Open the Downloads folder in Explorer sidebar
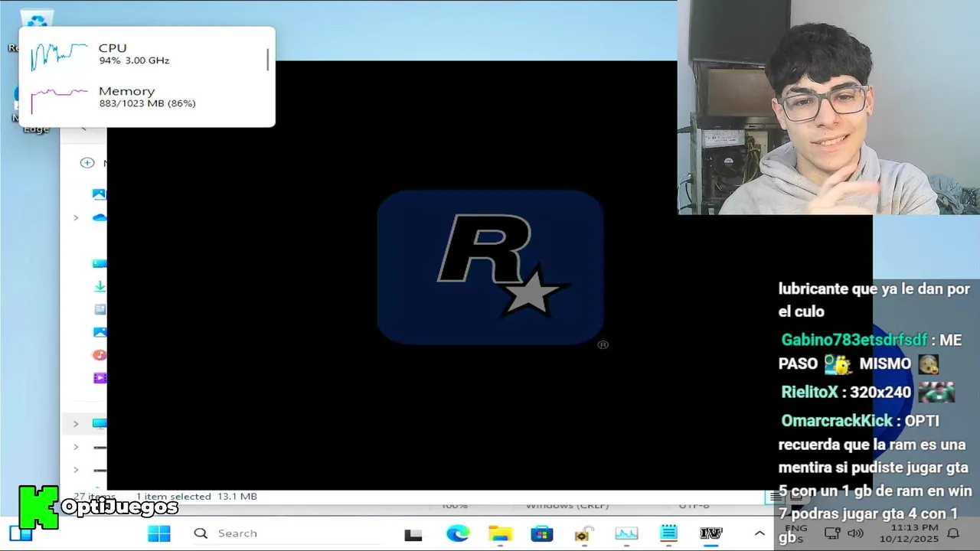 click(100, 286)
